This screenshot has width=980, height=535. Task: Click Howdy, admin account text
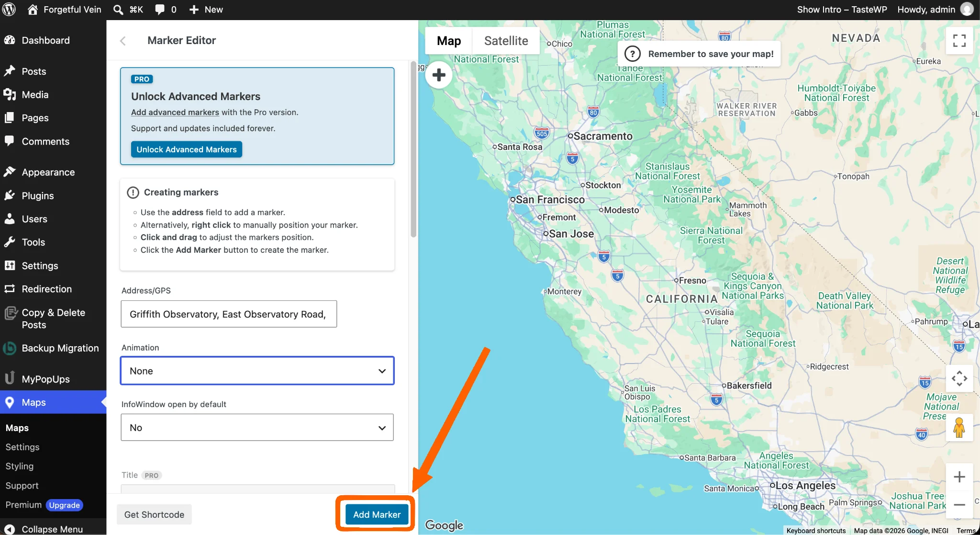926,10
